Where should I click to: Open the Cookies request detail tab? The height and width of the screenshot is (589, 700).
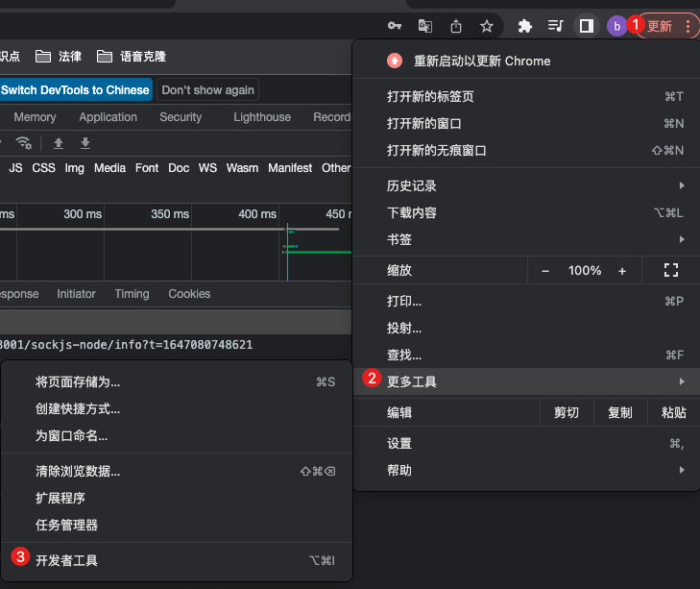coord(189,294)
